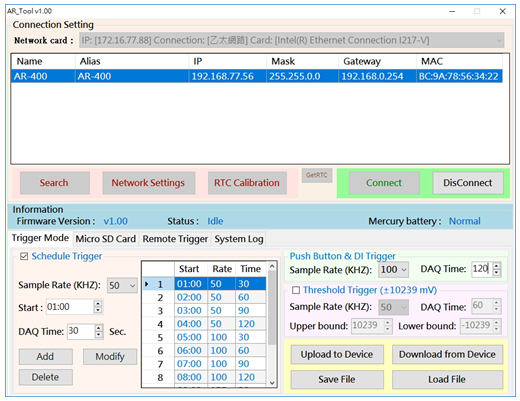Expand the Network card dropdown
Screen dimensions: 520x401
[x=292, y=40]
